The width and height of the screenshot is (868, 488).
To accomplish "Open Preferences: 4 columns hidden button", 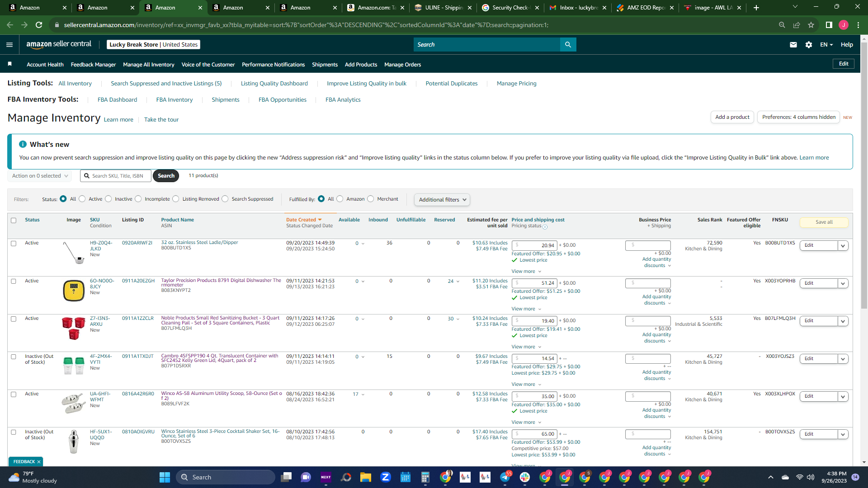I will (799, 117).
